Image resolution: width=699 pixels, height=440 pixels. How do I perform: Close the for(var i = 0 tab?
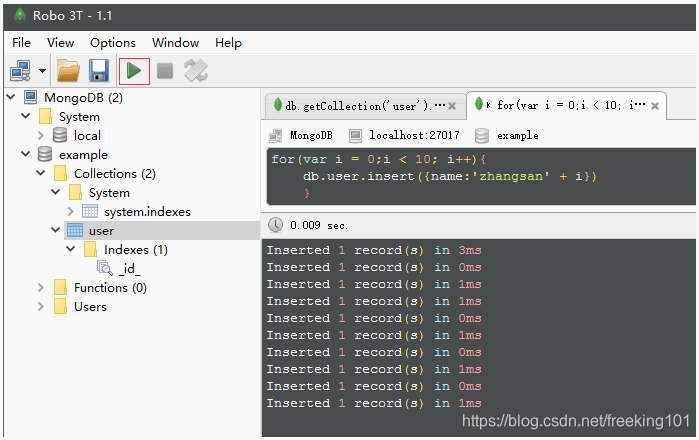pyautogui.click(x=655, y=106)
